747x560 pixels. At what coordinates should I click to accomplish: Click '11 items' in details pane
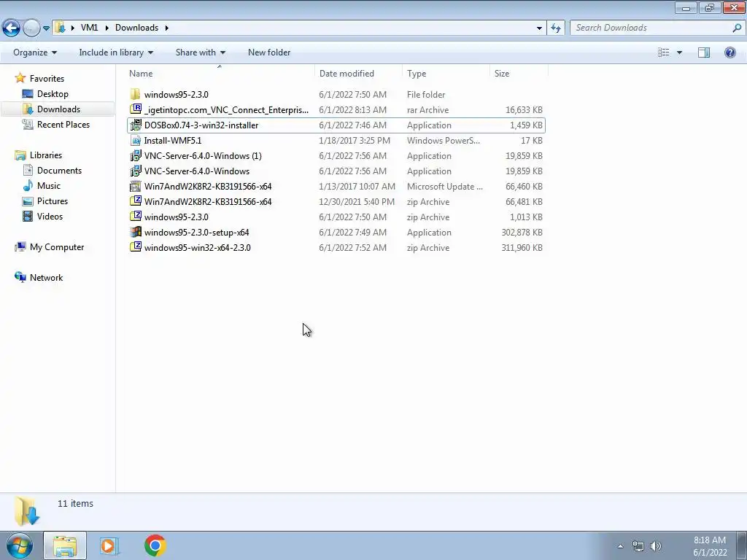[75, 503]
